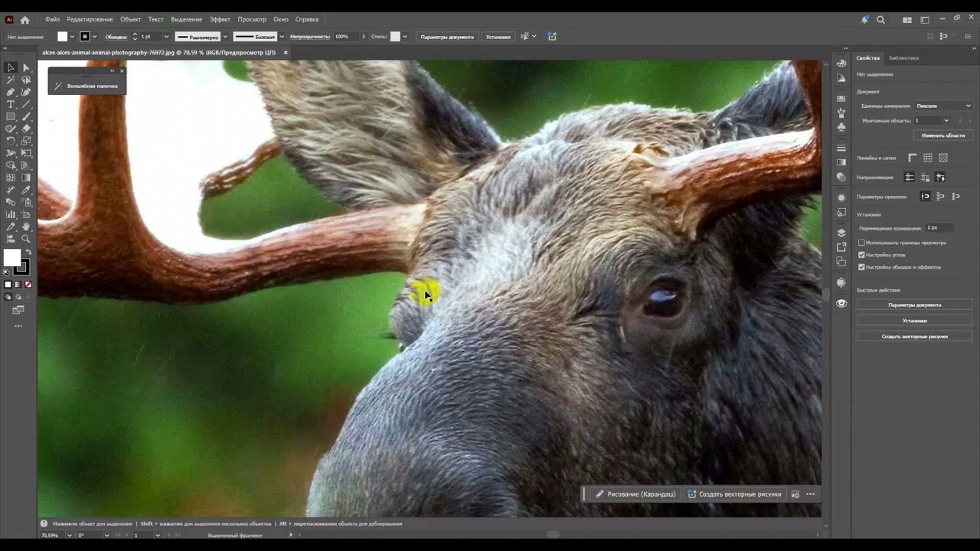Select the Hand tool
The height and width of the screenshot is (551, 980).
coord(26,227)
